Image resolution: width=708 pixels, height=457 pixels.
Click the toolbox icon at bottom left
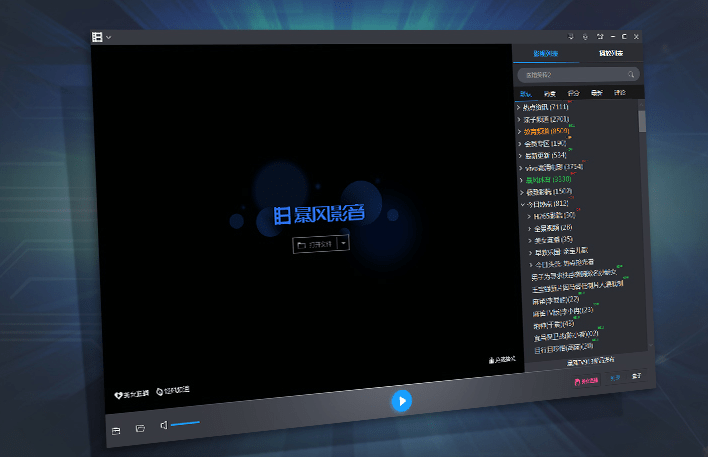coord(116,430)
